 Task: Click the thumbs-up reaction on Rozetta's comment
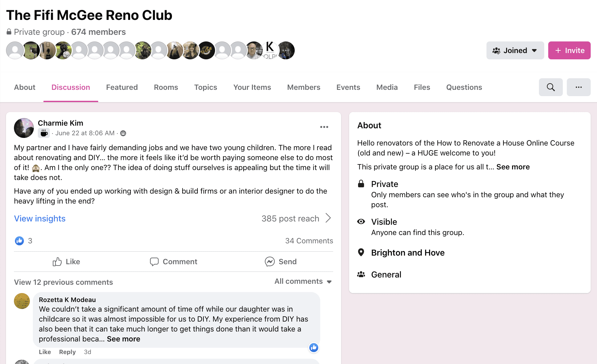[314, 348]
